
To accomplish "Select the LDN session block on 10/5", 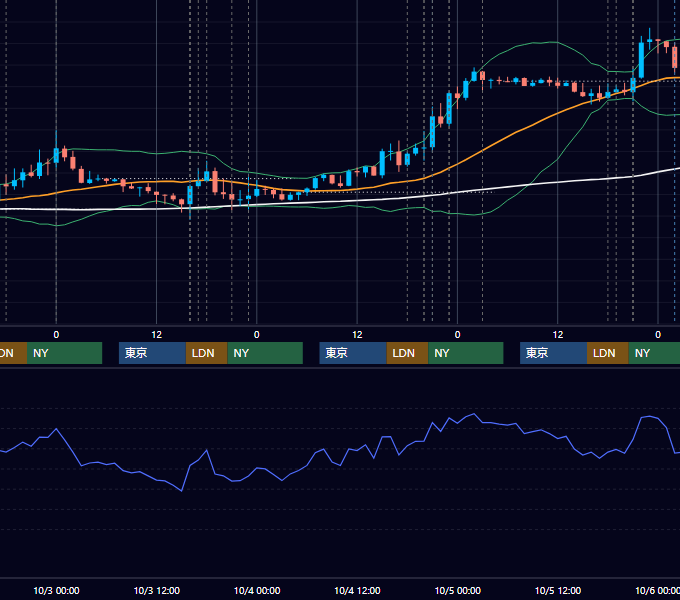I will pyautogui.click(x=608, y=353).
